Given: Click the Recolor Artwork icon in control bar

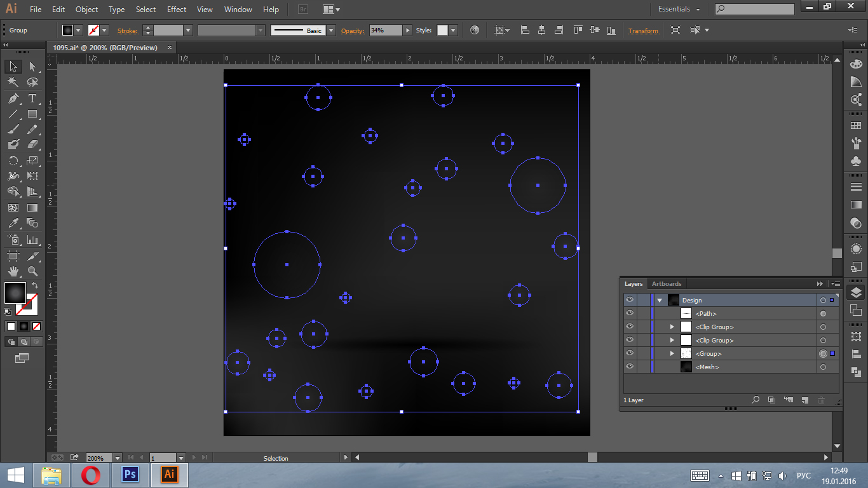Looking at the screenshot, I should coord(475,30).
